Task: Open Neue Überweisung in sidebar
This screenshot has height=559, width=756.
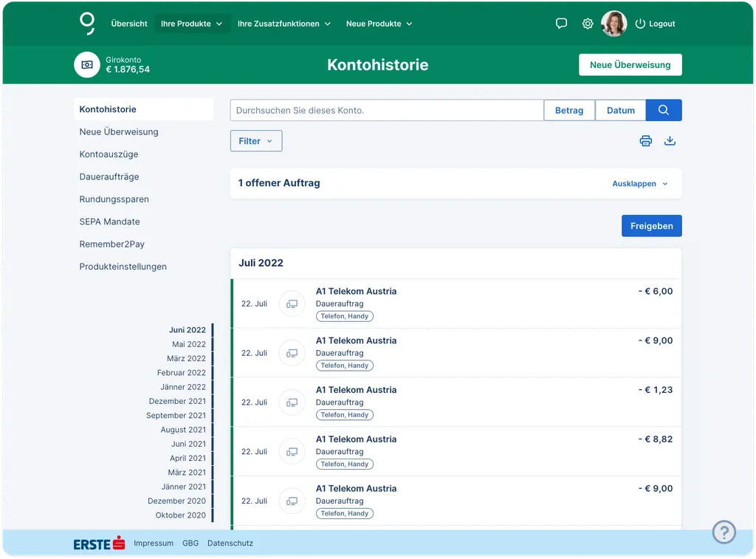Action: 119,131
